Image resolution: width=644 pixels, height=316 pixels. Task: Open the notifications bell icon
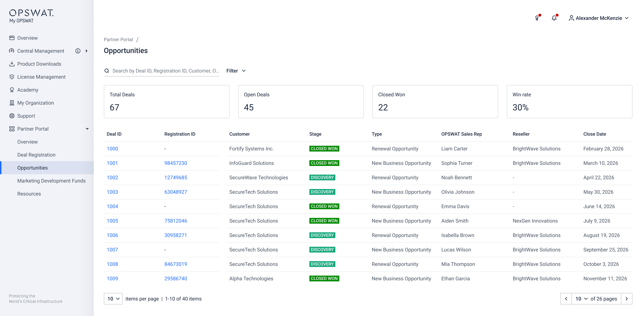point(554,18)
